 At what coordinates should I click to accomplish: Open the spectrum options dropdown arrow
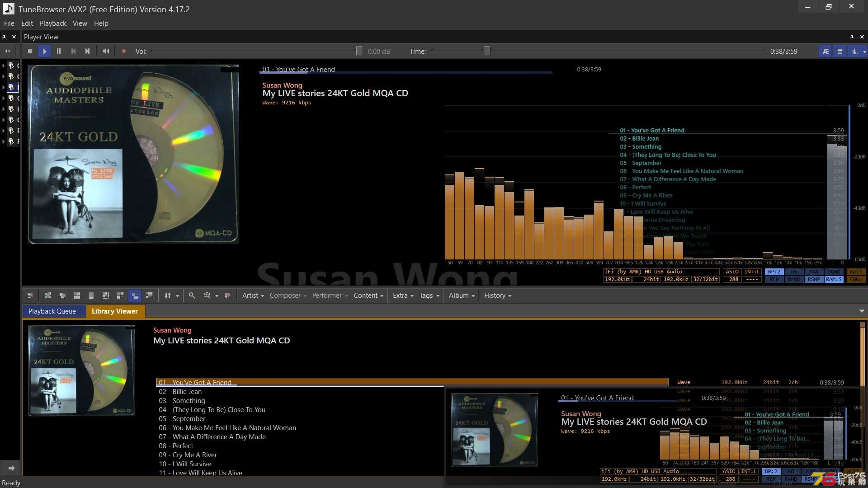[x=864, y=52]
